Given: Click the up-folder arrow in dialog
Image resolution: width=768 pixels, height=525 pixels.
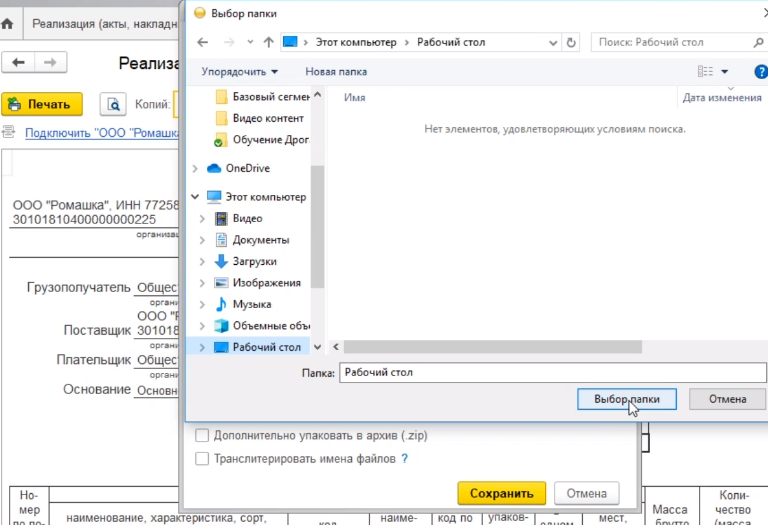Looking at the screenshot, I should 268,42.
